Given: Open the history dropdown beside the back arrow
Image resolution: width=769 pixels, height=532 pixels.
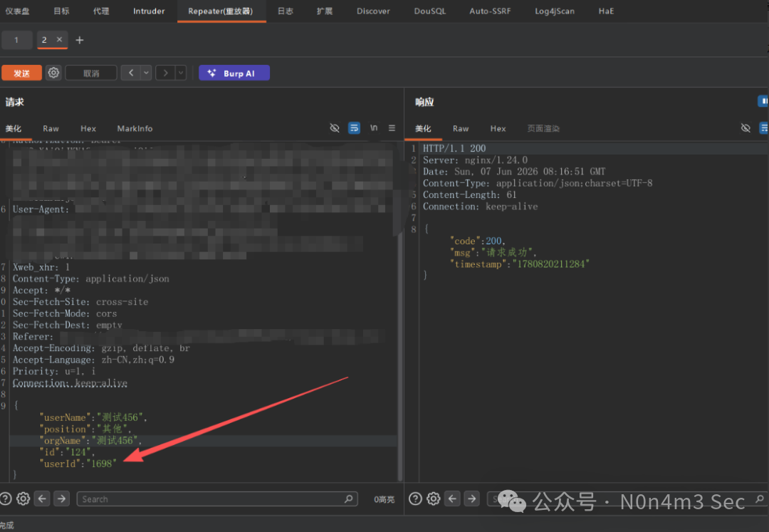Looking at the screenshot, I should tap(146, 73).
